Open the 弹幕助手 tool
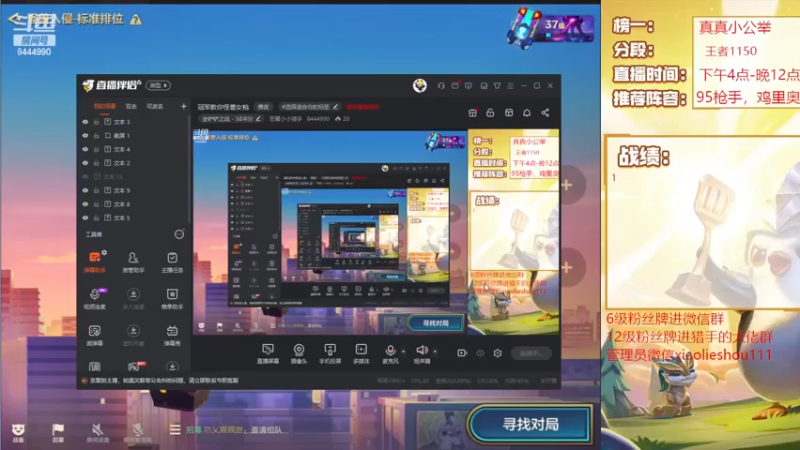Viewport: 800px width, 450px height. point(95,262)
